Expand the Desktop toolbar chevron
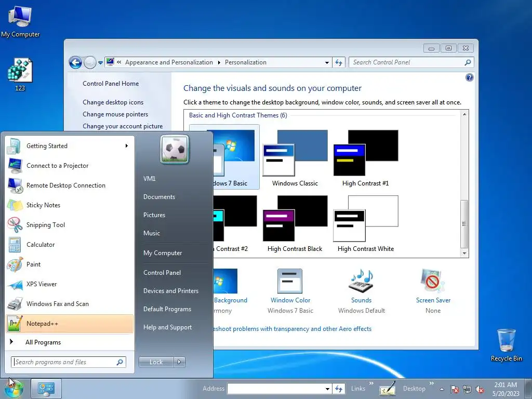 (x=432, y=383)
